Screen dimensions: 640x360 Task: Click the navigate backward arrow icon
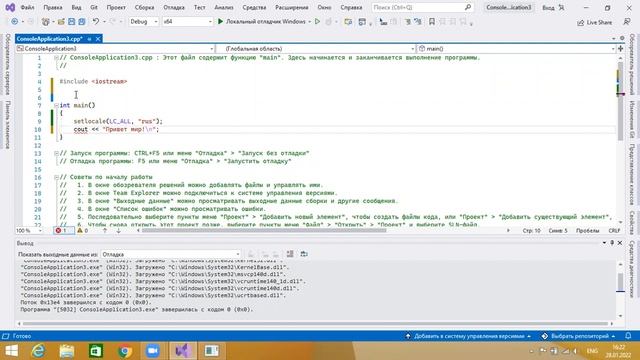(x=15, y=22)
